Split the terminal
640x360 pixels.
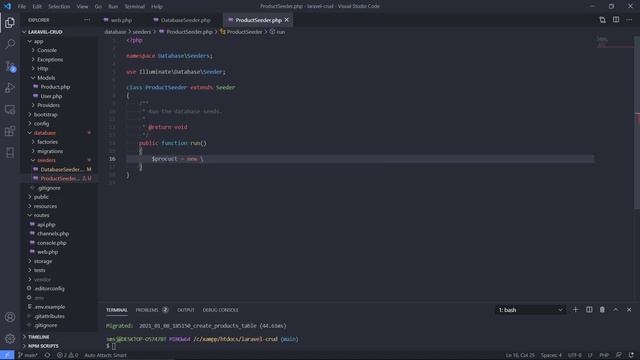pos(589,310)
